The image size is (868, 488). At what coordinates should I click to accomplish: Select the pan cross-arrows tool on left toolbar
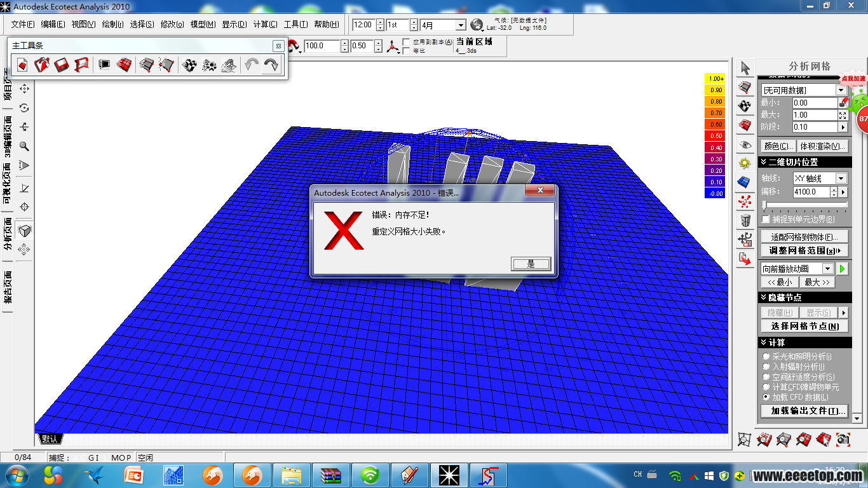click(x=25, y=88)
